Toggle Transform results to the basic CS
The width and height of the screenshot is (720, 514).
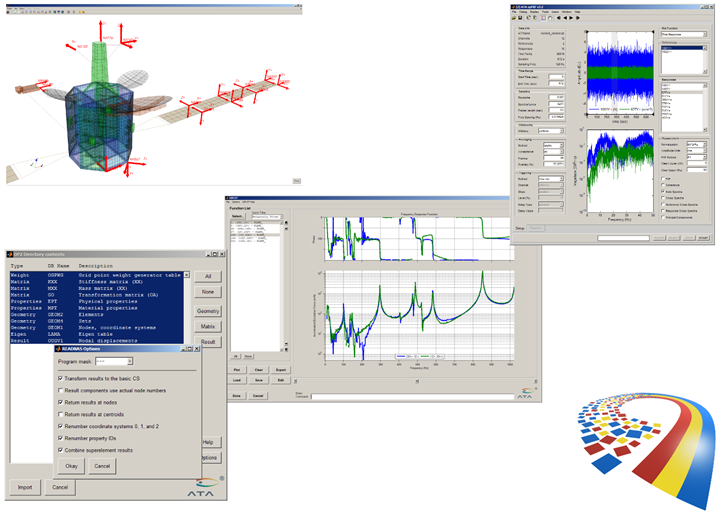coord(60,377)
